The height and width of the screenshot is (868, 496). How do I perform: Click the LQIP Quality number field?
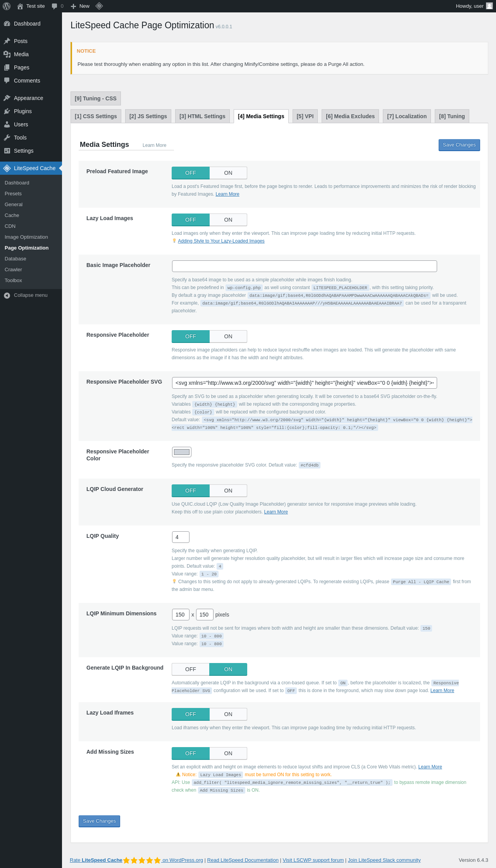(x=181, y=537)
